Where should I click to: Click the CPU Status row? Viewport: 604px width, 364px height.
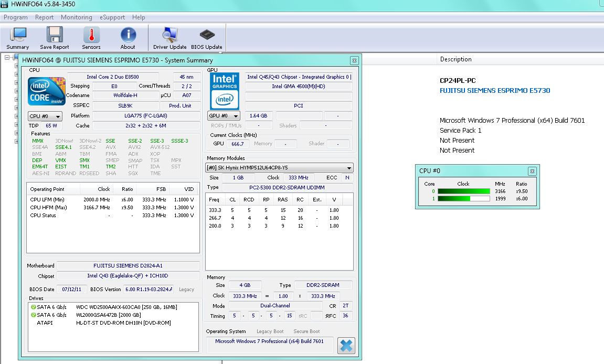tap(112, 216)
